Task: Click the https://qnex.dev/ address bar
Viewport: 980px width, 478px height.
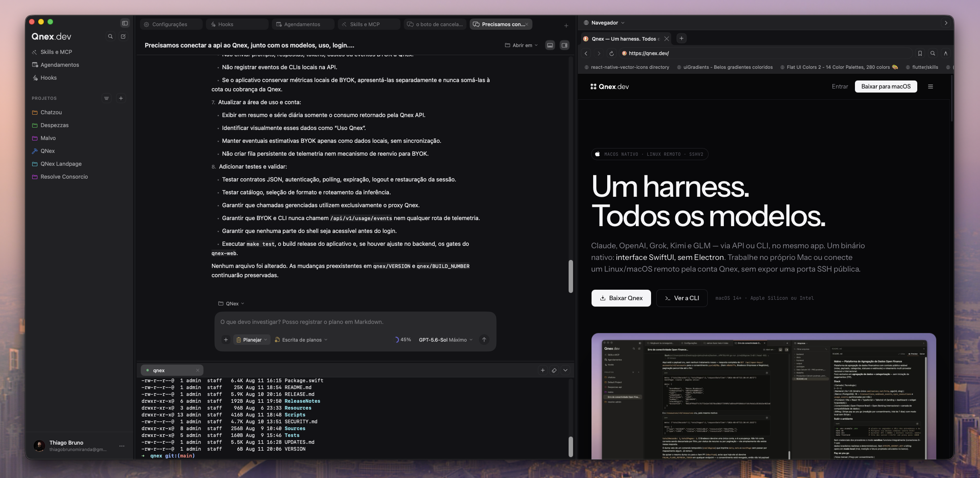Action: (766, 53)
